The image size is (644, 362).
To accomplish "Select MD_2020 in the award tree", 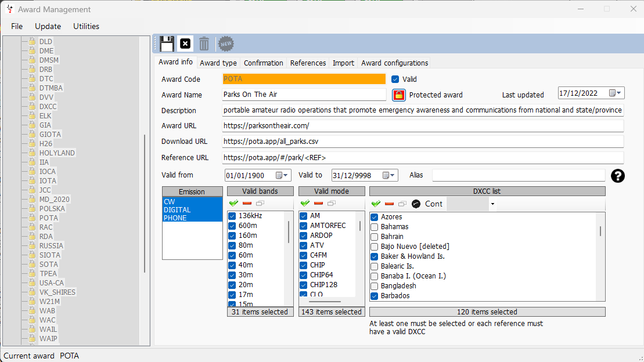I will point(55,199).
